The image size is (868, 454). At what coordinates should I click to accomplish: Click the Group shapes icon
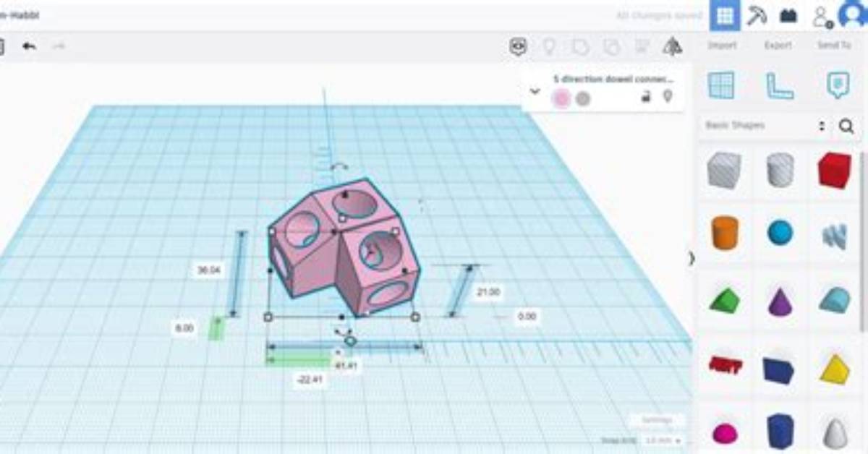tap(580, 47)
